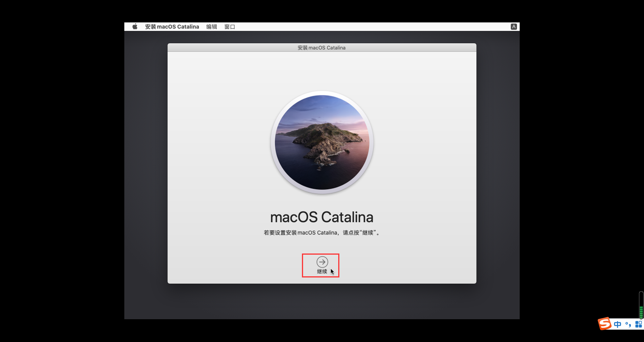The image size is (644, 342).
Task: Click the window title bar 安装 macOS Catalina
Action: pyautogui.click(x=322, y=48)
